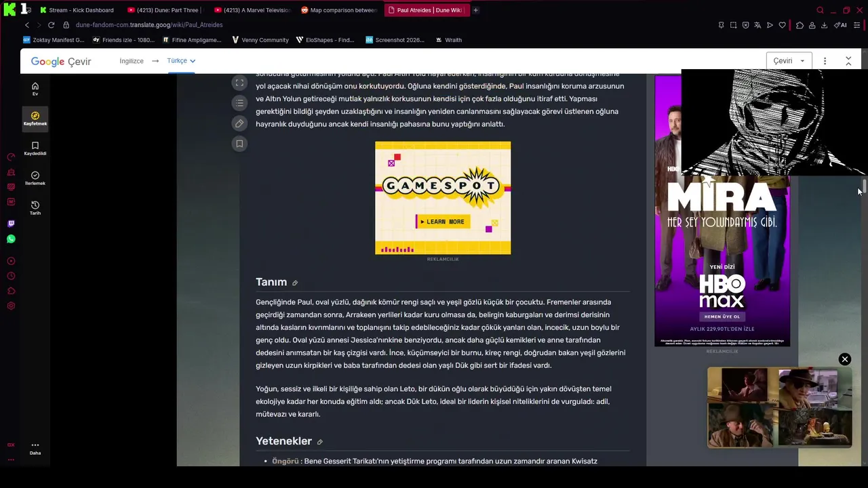The image size is (868, 488).
Task: Open table of contents list icon
Action: click(x=239, y=103)
